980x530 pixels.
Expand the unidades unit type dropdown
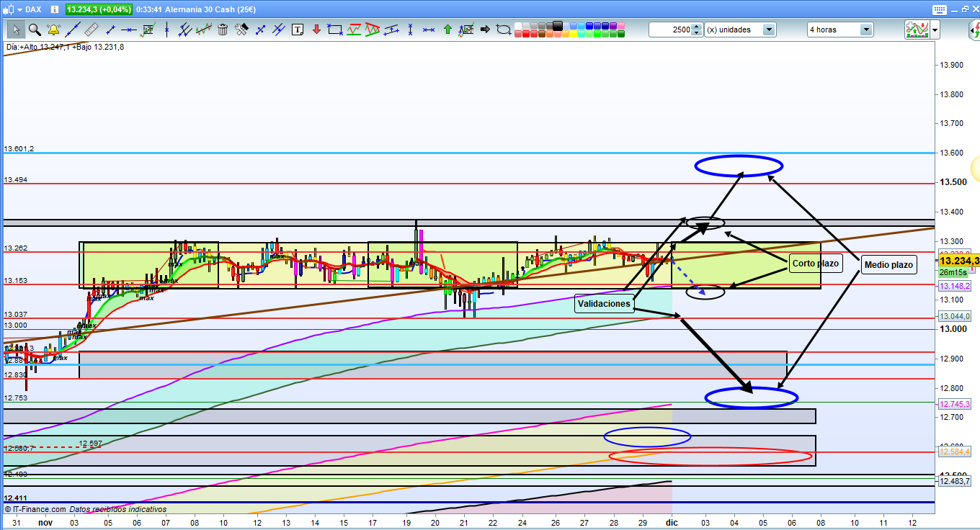(x=769, y=30)
